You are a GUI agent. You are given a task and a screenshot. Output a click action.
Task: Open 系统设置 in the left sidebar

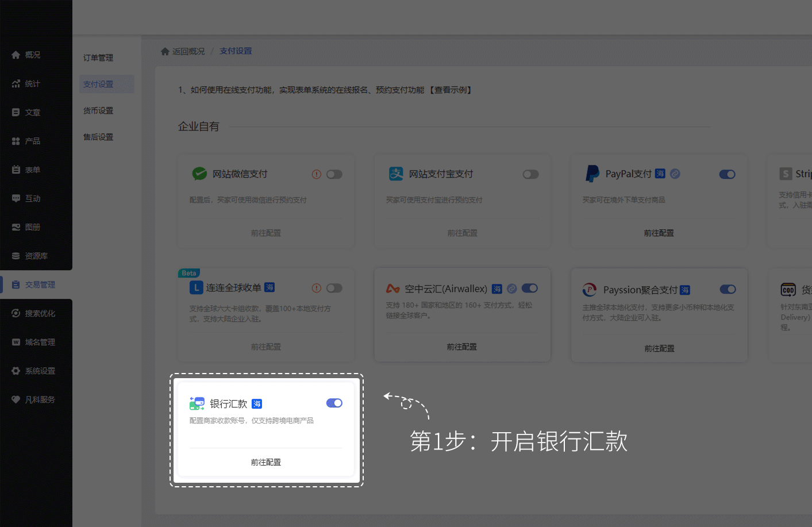(x=40, y=371)
